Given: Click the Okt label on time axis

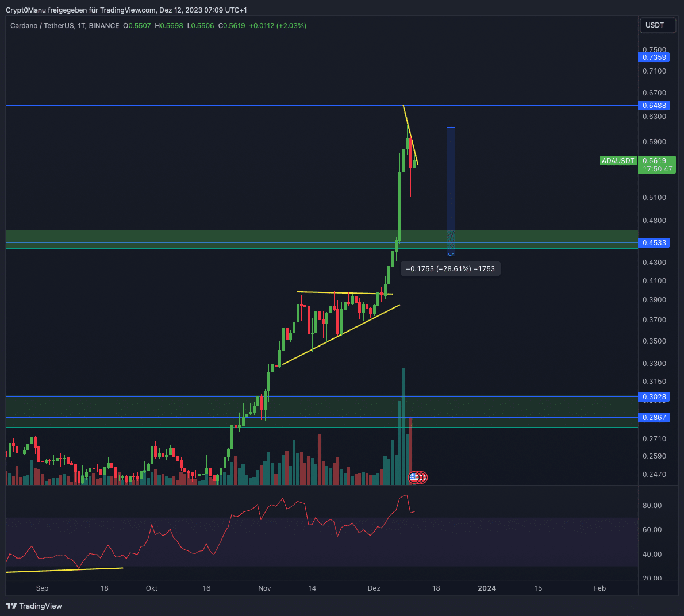Looking at the screenshot, I should pos(151,588).
